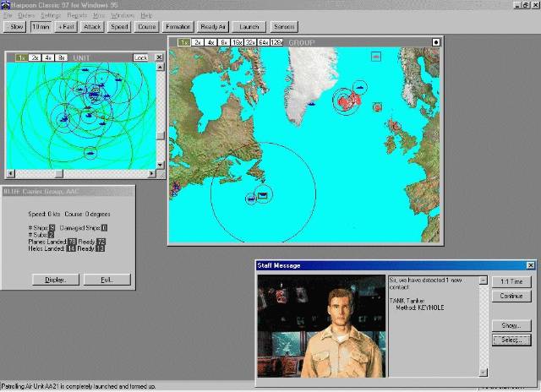The image size is (541, 392).
Task: Select the carrier group flag icon on map
Action: point(263,195)
